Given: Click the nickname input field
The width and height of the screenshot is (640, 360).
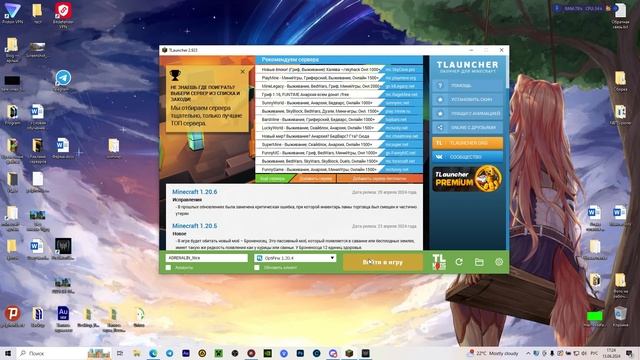Looking at the screenshot, I should click(x=207, y=258).
